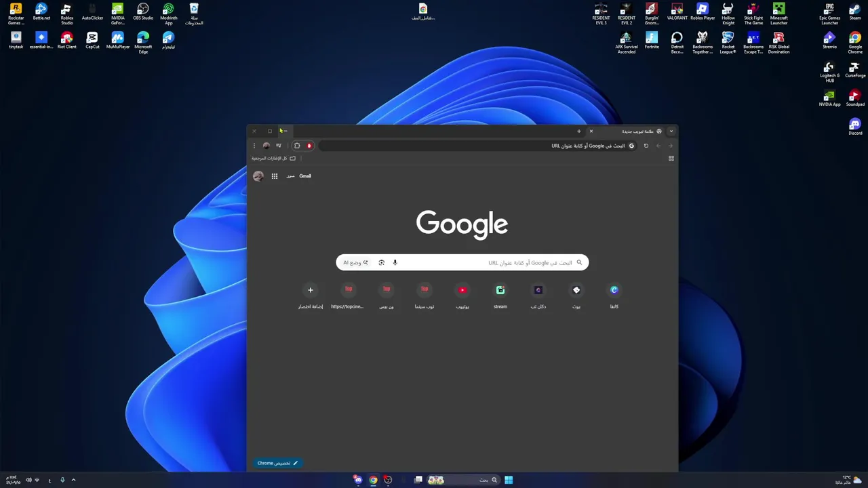This screenshot has height=488, width=868.
Task: Select the Logitech G HUB desktop icon
Action: pos(829,71)
